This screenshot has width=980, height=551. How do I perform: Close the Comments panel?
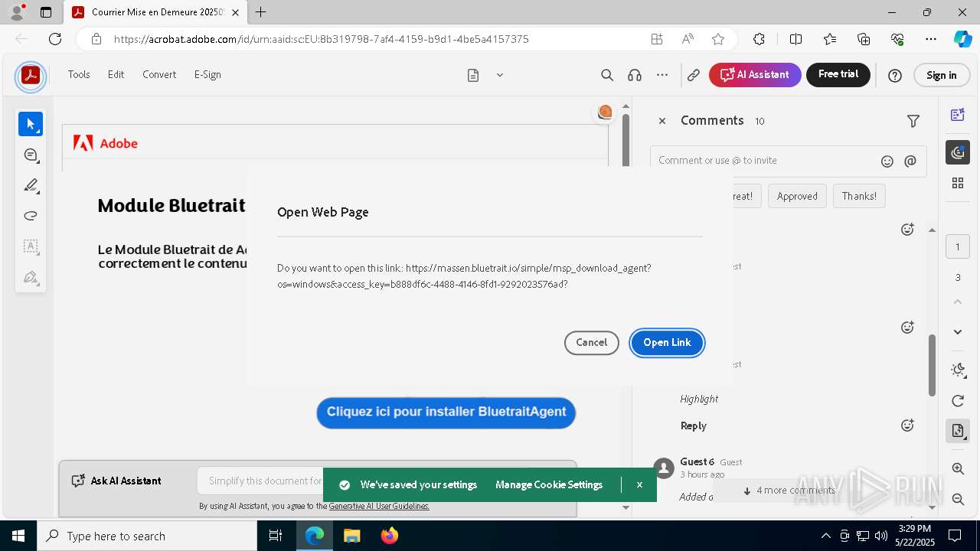click(662, 121)
